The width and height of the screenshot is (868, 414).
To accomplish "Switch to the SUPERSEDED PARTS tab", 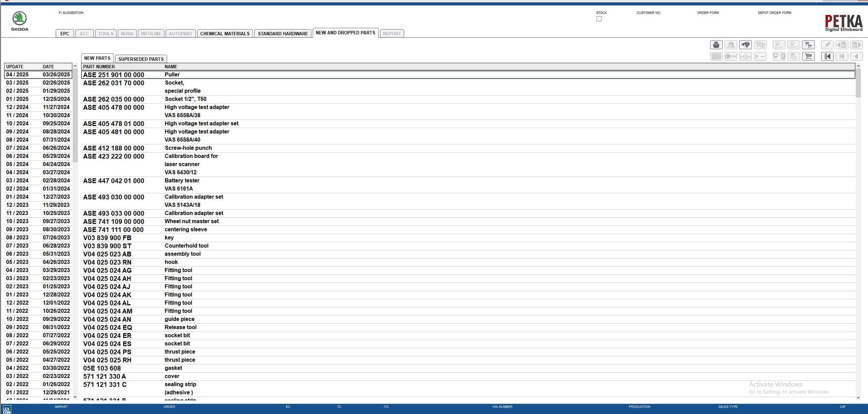I will (x=141, y=59).
